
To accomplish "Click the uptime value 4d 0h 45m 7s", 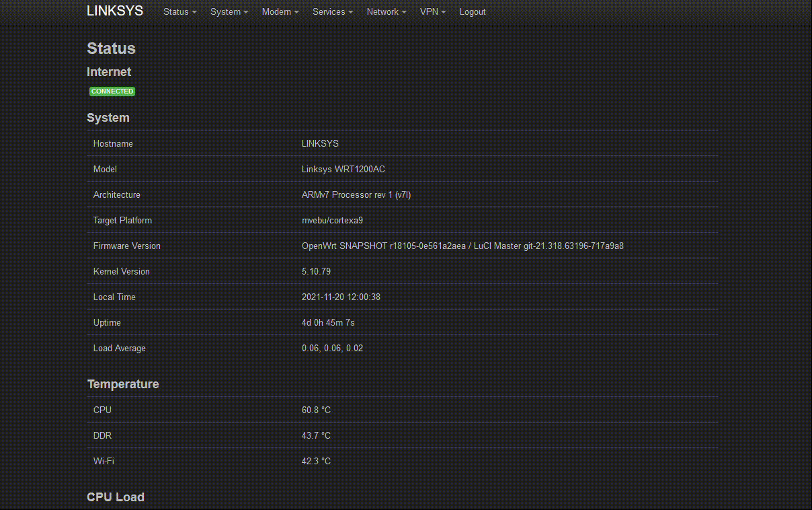I will pos(328,322).
